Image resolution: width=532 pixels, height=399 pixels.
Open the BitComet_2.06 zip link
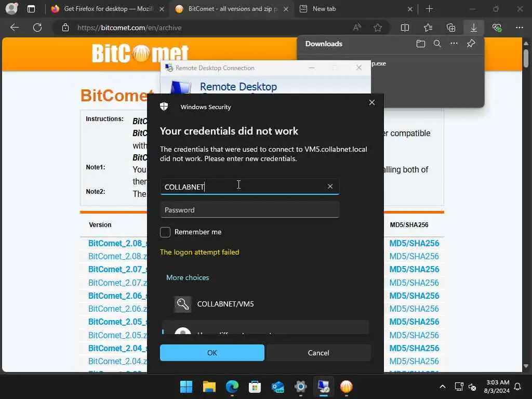pyautogui.click(x=117, y=309)
